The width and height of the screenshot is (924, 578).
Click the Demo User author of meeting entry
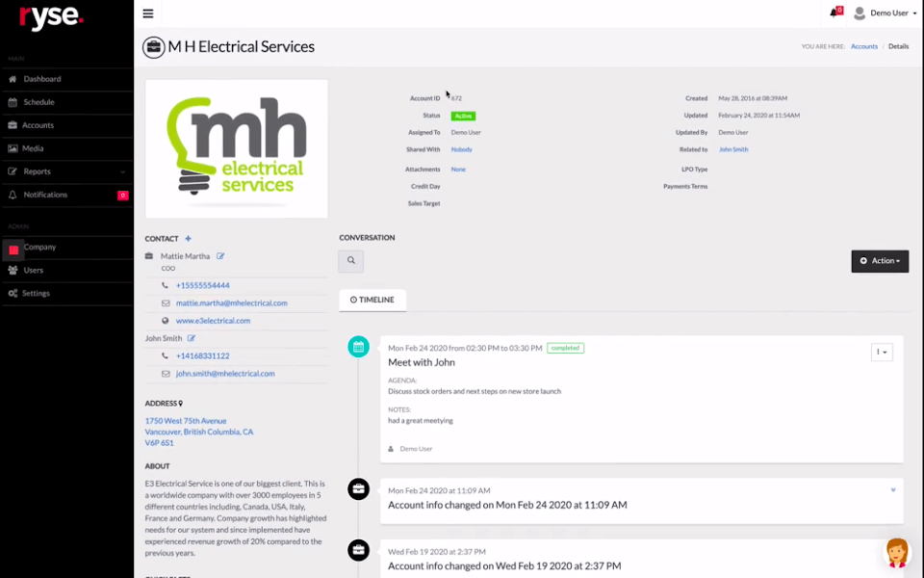point(416,449)
